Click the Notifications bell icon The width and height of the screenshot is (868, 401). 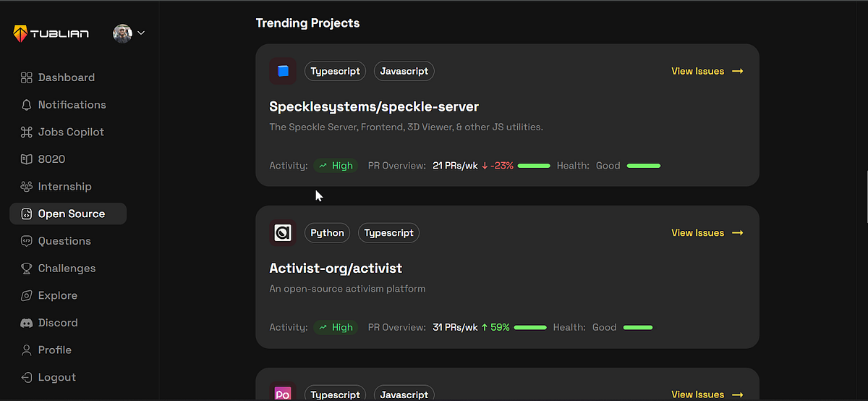26,105
